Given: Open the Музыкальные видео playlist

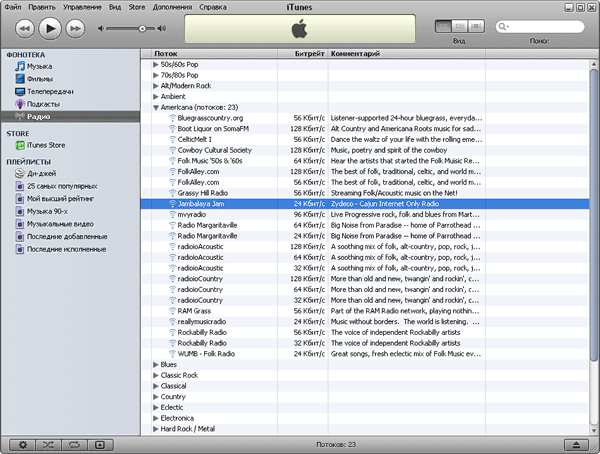Looking at the screenshot, I should click(x=70, y=224).
